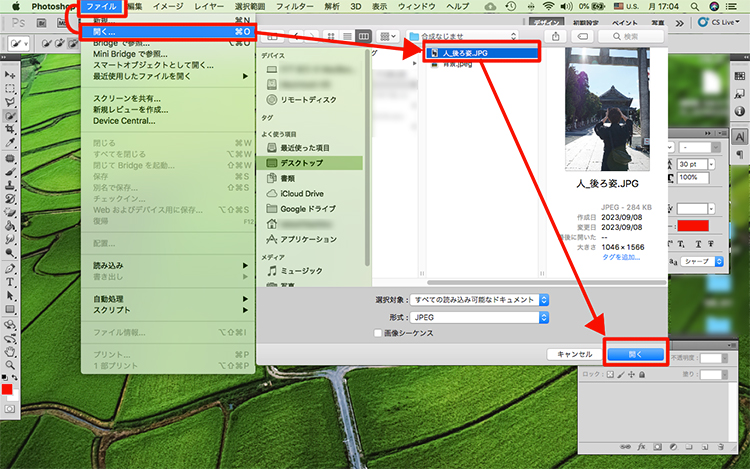This screenshot has height=469, width=750.
Task: Select the Hand tool
Action: (10, 352)
